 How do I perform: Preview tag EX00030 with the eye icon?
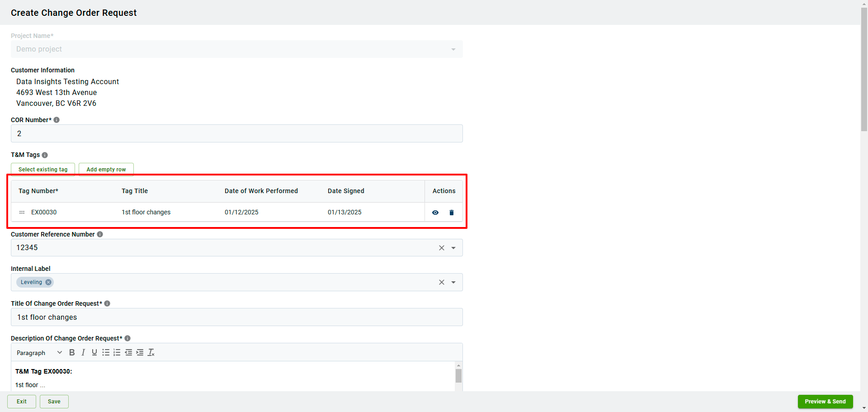click(x=435, y=212)
